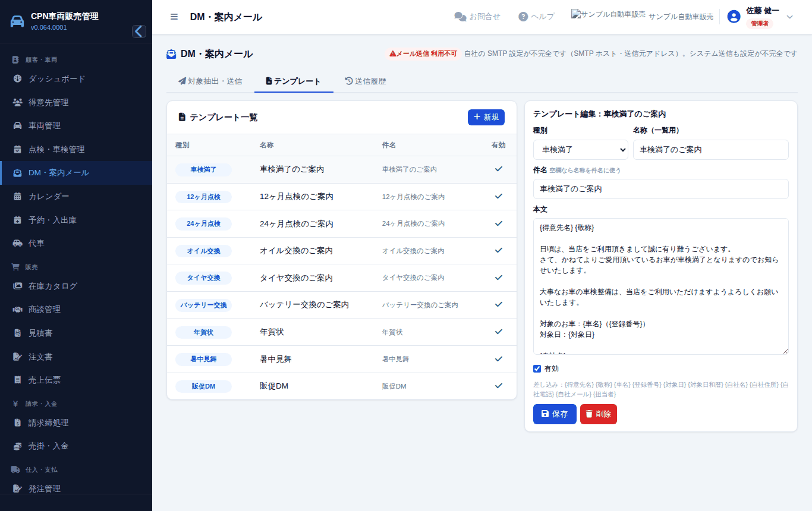The width and height of the screenshot is (812, 511).
Task: Select the 売掛・入金 coins icon
Action: [x=17, y=446]
